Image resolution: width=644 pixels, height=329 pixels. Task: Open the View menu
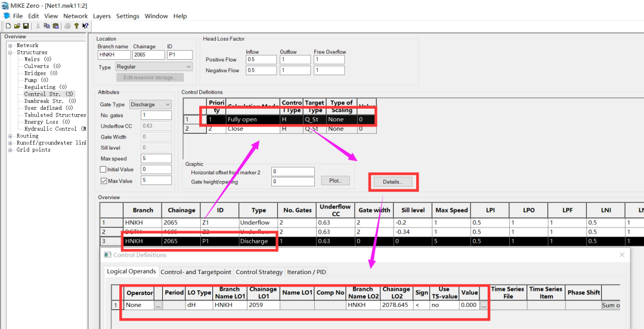[x=51, y=16]
